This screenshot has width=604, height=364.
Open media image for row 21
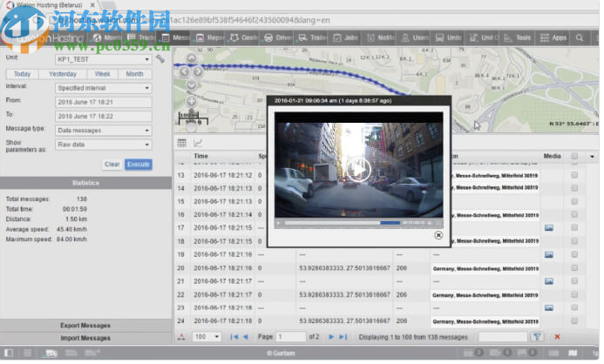pyautogui.click(x=549, y=281)
